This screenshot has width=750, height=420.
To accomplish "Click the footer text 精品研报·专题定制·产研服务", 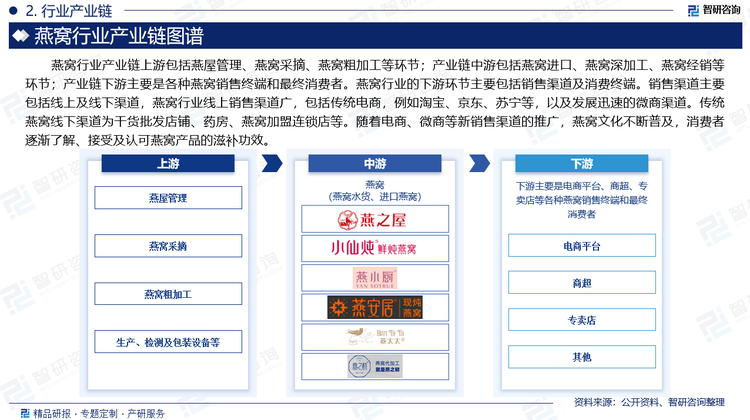I will [x=99, y=413].
